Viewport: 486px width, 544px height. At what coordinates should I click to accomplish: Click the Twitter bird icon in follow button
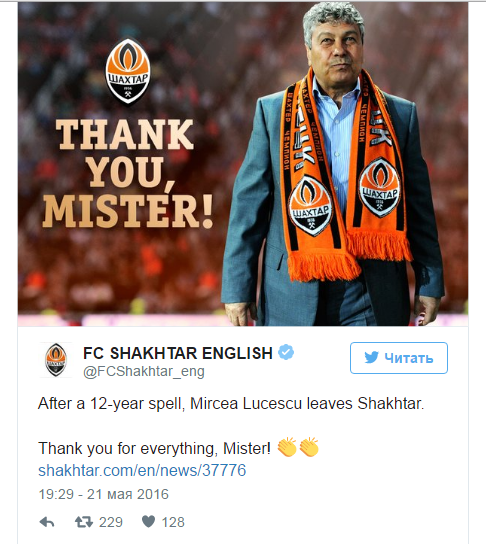[371, 358]
